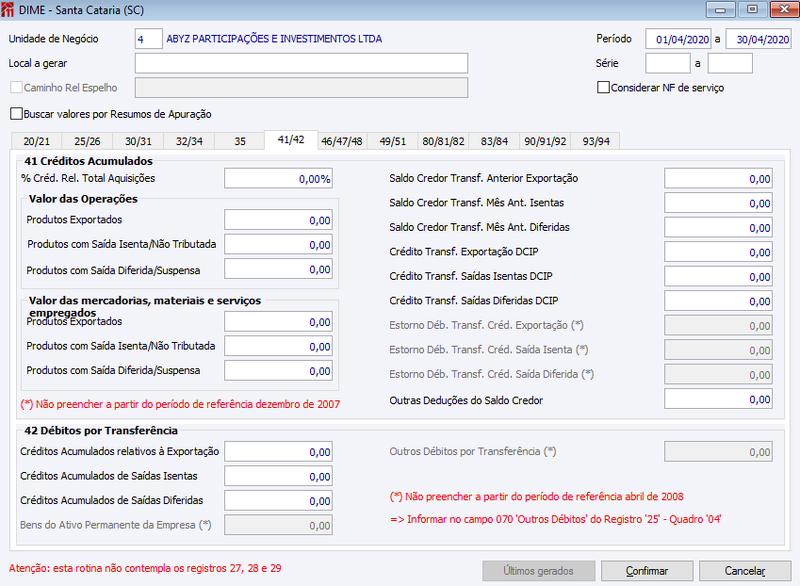The width and height of the screenshot is (800, 586).
Task: Edit Saldo Credor Transf. Mês Ant. Diferidas
Action: click(718, 227)
